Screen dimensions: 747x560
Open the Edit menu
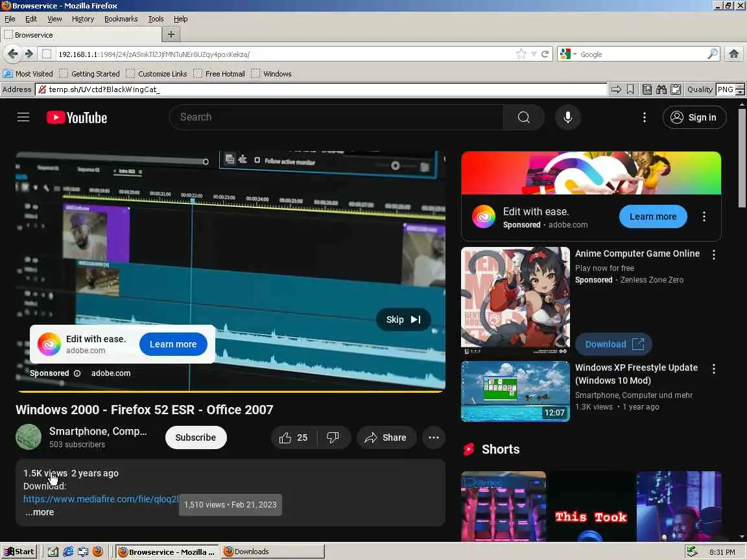[31, 19]
